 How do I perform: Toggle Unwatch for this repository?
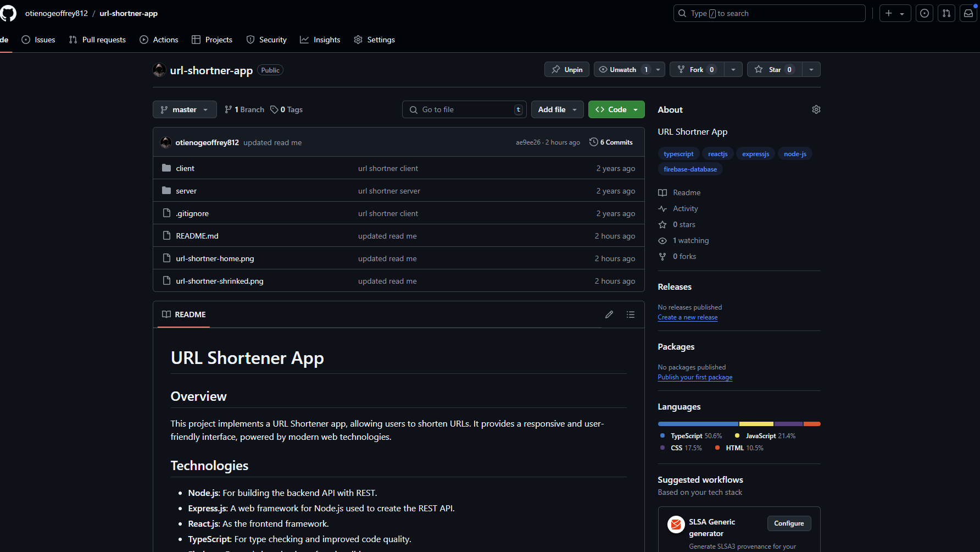click(x=619, y=69)
